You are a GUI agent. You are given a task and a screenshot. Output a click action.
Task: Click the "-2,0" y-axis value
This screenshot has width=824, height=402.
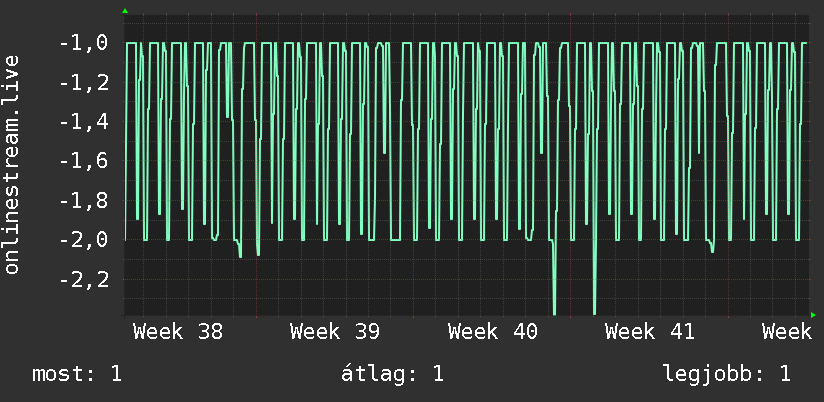pyautogui.click(x=84, y=240)
